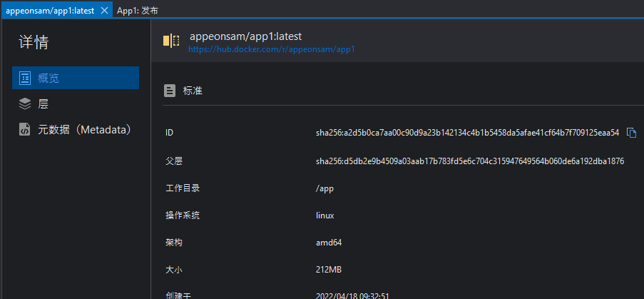Click the 212MB size value
Image resolution: width=644 pixels, height=299 pixels.
point(329,270)
